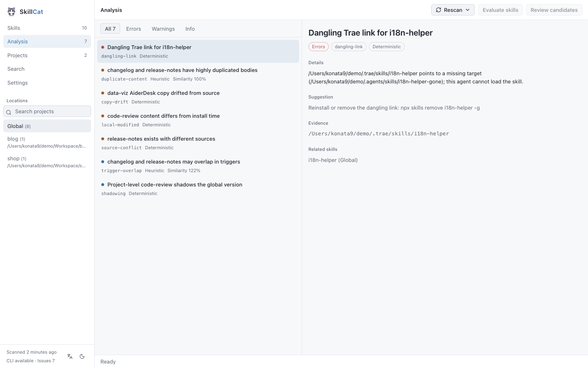
Task: Select the blog project location
Action: 47,142
